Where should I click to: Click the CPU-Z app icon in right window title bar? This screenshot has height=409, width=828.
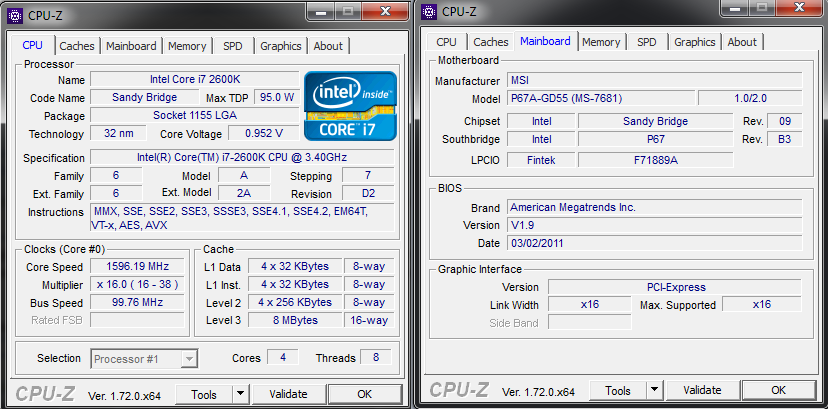[429, 11]
